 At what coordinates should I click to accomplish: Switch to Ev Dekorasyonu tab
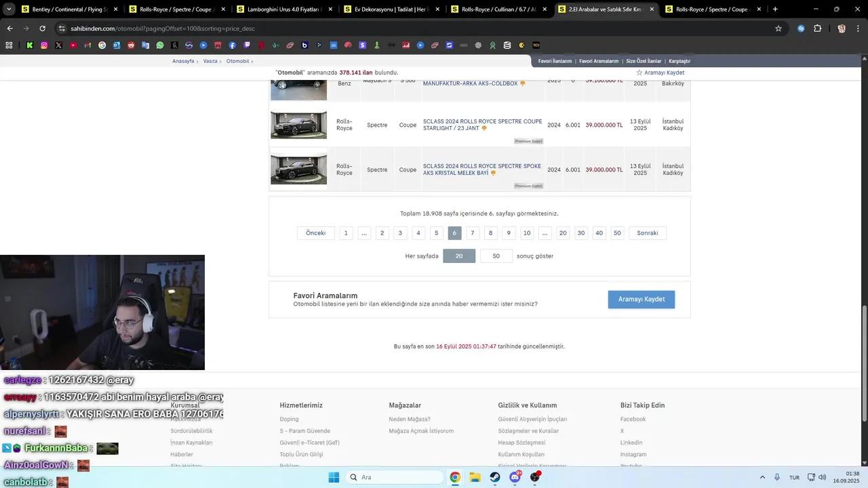tap(392, 9)
